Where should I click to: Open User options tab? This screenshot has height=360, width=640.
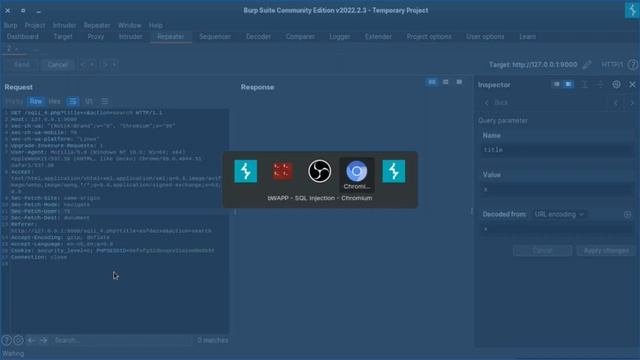point(485,37)
